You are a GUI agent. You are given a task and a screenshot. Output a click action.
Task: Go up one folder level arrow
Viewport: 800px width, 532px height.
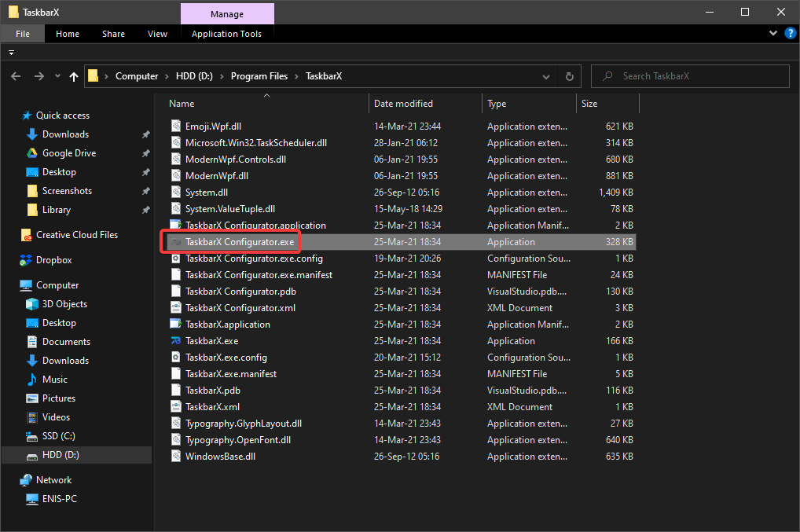click(74, 76)
